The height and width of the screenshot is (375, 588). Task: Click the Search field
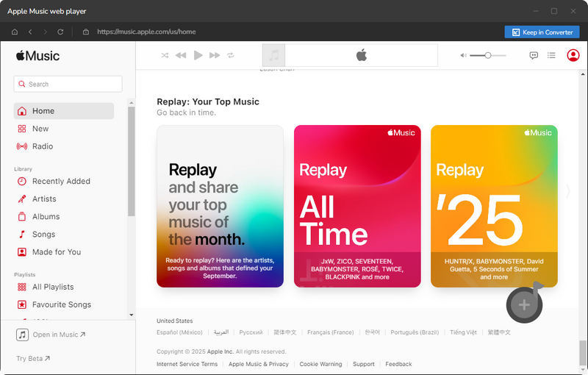click(68, 84)
